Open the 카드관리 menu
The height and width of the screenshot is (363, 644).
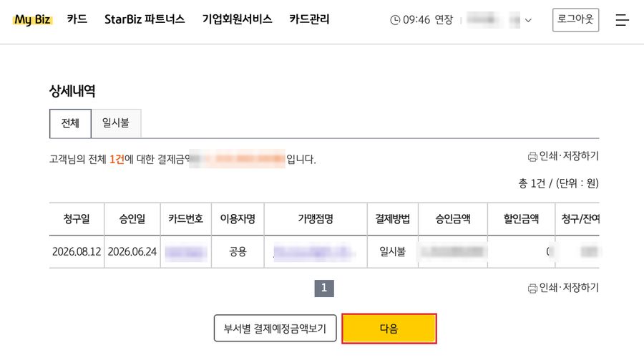pyautogui.click(x=309, y=19)
